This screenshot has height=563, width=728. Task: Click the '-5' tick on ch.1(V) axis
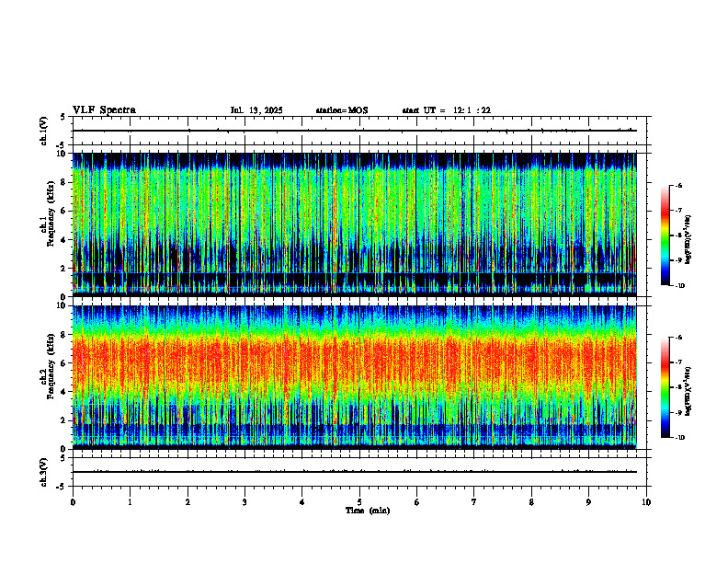pyautogui.click(x=62, y=145)
